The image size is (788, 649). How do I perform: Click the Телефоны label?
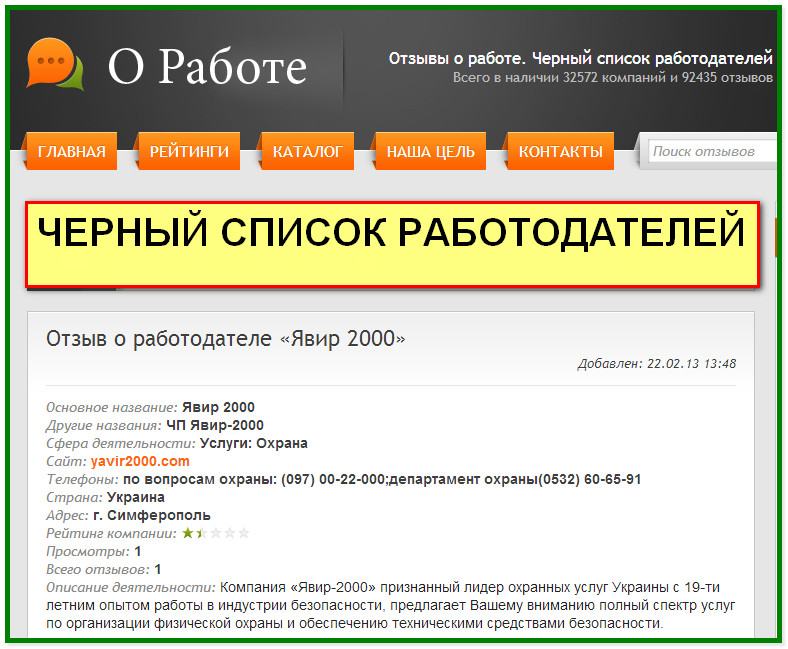pyautogui.click(x=82, y=479)
